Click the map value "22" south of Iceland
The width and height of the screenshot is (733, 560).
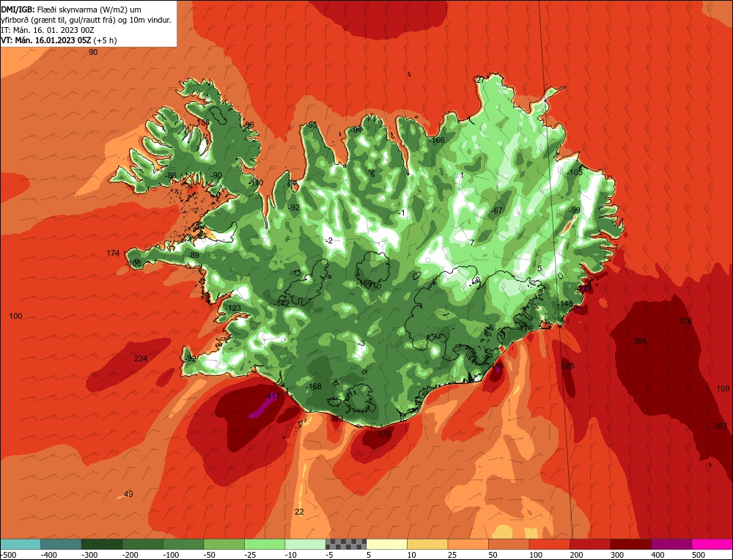299,512
